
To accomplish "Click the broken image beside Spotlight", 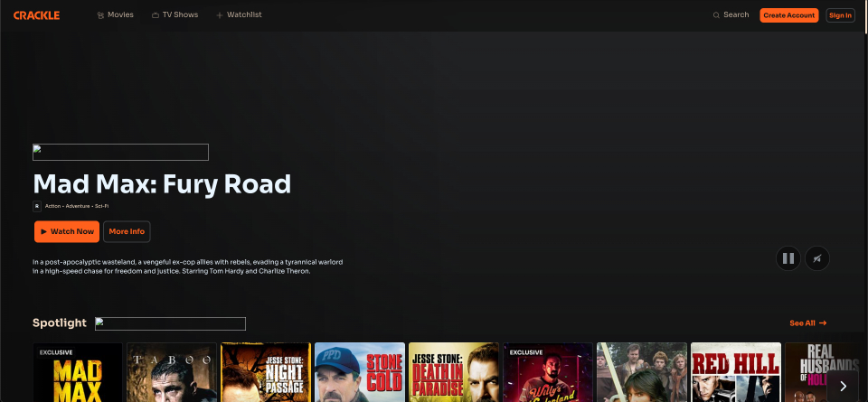I will click(171, 323).
